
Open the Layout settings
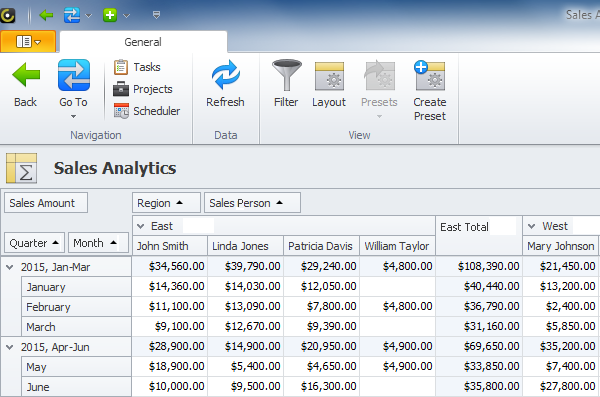click(x=329, y=84)
